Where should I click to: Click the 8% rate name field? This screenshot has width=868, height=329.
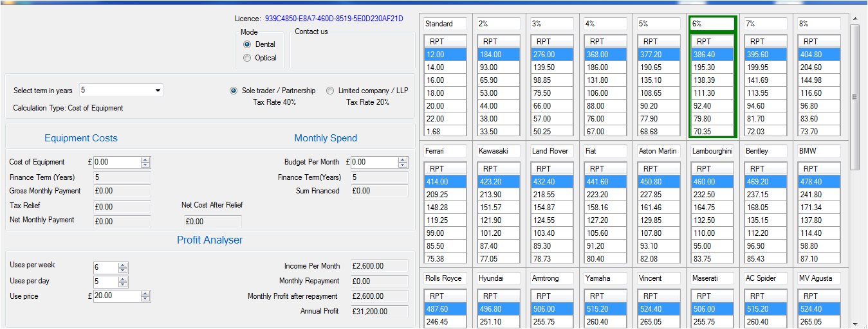(x=819, y=24)
